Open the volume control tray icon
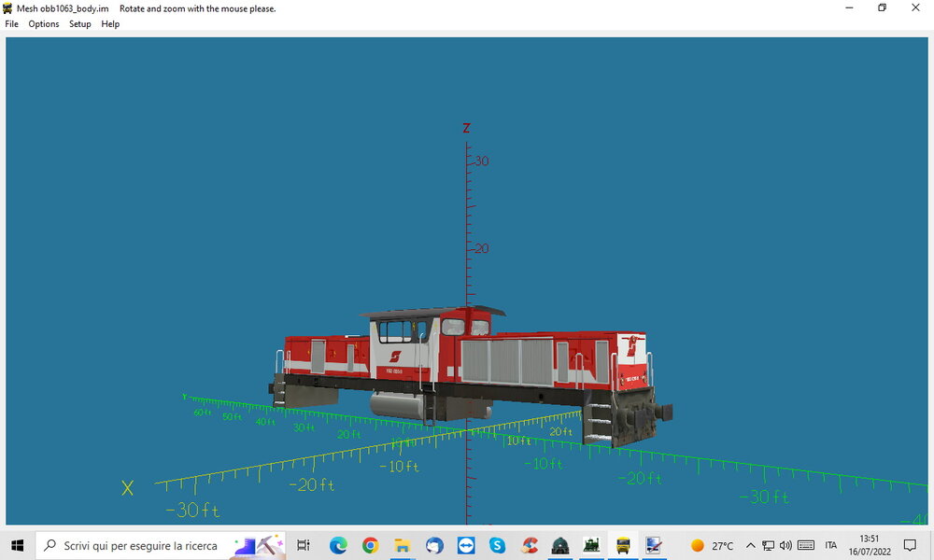 click(x=785, y=545)
